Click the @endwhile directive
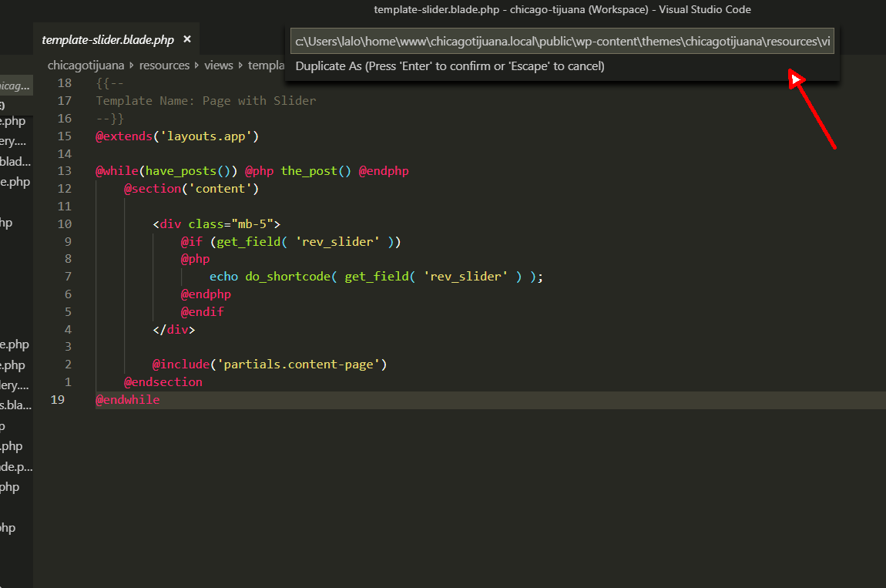The width and height of the screenshot is (886, 588). pos(128,400)
